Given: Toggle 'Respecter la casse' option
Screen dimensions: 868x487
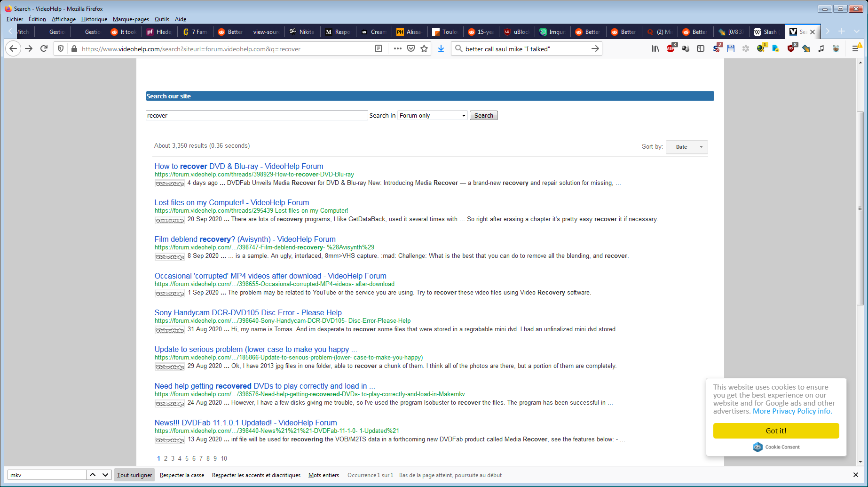Looking at the screenshot, I should click(182, 475).
